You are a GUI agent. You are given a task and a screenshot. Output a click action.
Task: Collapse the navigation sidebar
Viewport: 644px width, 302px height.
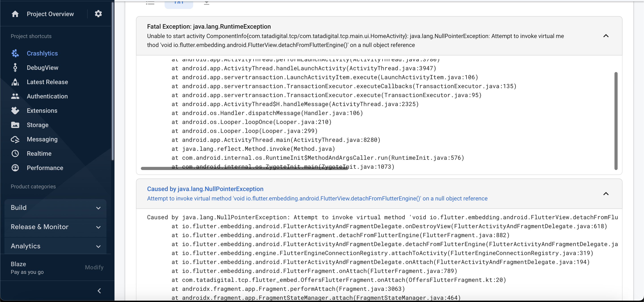(x=99, y=291)
